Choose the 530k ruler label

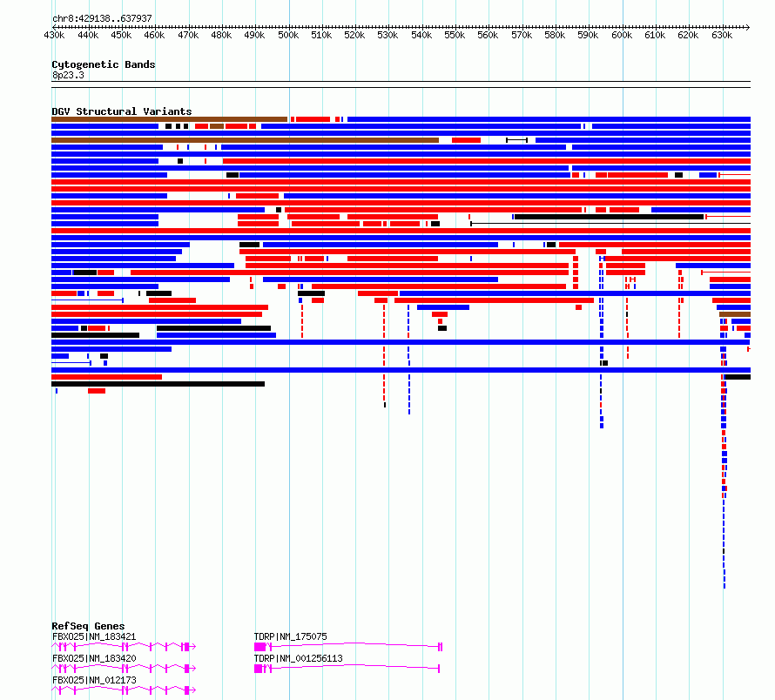tap(387, 35)
